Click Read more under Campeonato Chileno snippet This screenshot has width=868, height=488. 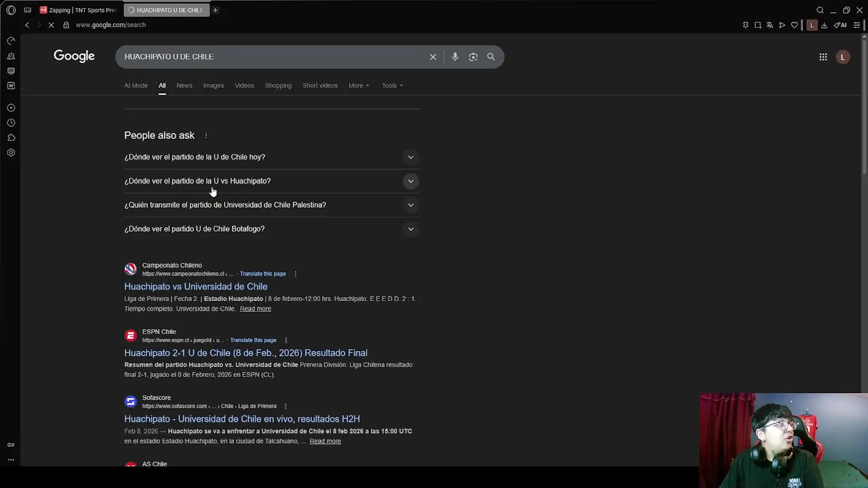coord(255,309)
